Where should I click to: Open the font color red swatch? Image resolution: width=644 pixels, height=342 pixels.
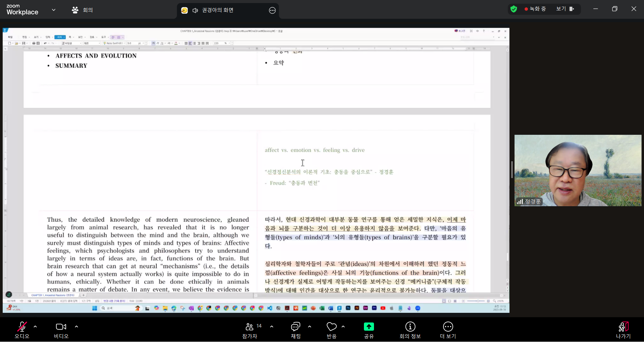point(176,43)
